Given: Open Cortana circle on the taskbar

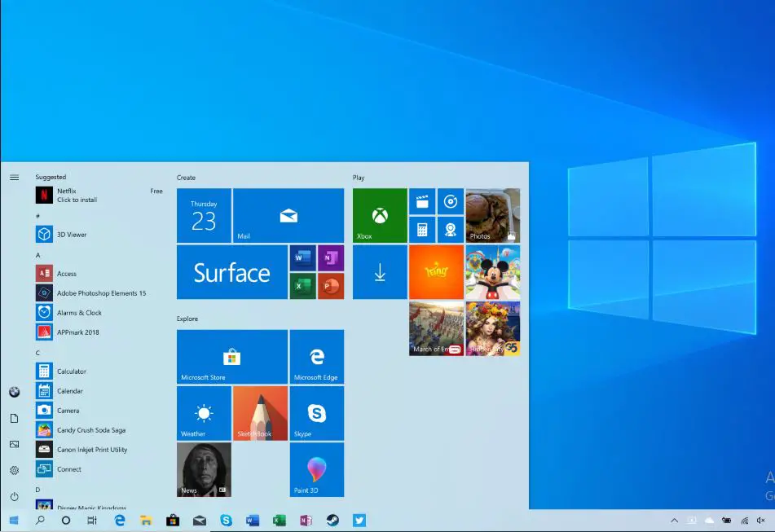Looking at the screenshot, I should point(66,520).
